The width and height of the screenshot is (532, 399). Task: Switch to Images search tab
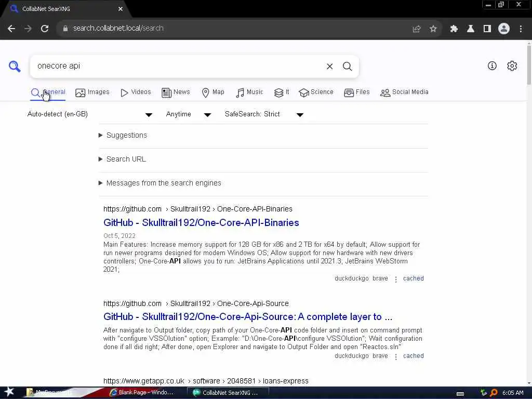pos(92,92)
